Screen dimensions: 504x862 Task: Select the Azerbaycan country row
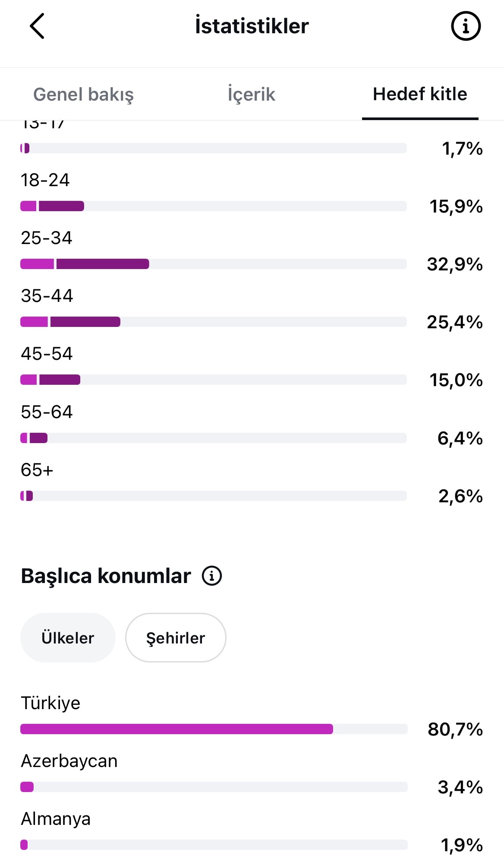tap(252, 774)
